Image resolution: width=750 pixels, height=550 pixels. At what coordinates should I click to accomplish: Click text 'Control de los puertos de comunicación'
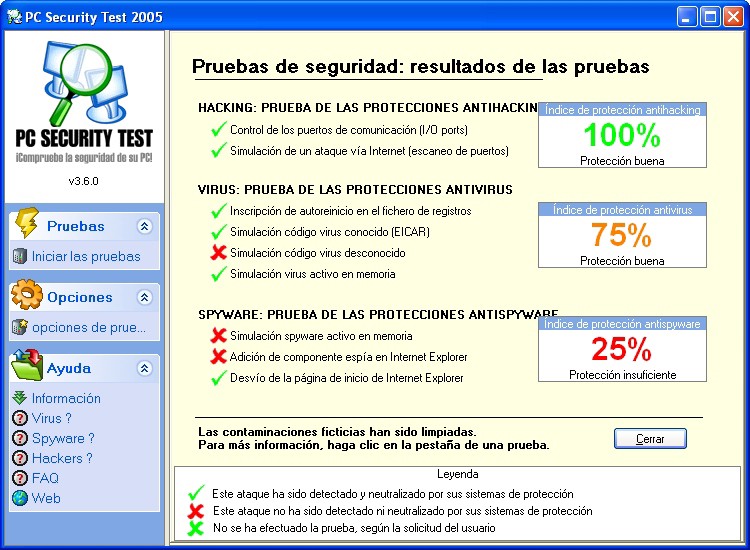323,130
